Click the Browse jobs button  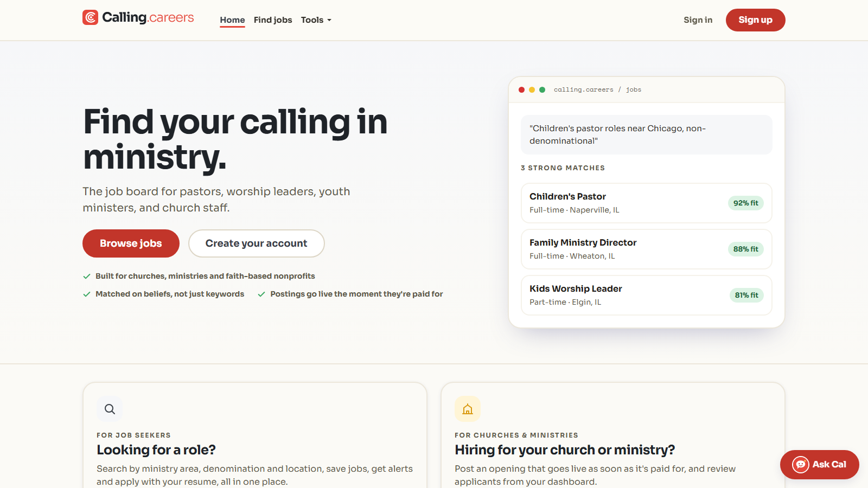point(131,243)
